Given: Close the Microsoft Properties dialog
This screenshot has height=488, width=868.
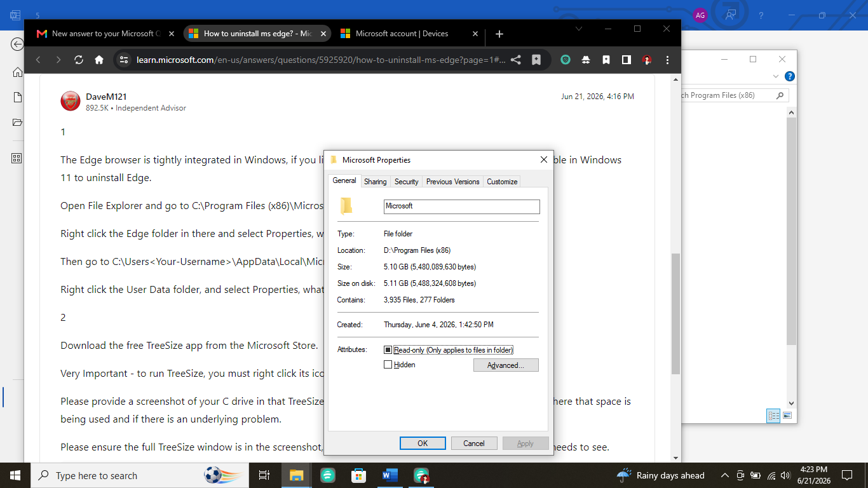Looking at the screenshot, I should click(x=543, y=160).
